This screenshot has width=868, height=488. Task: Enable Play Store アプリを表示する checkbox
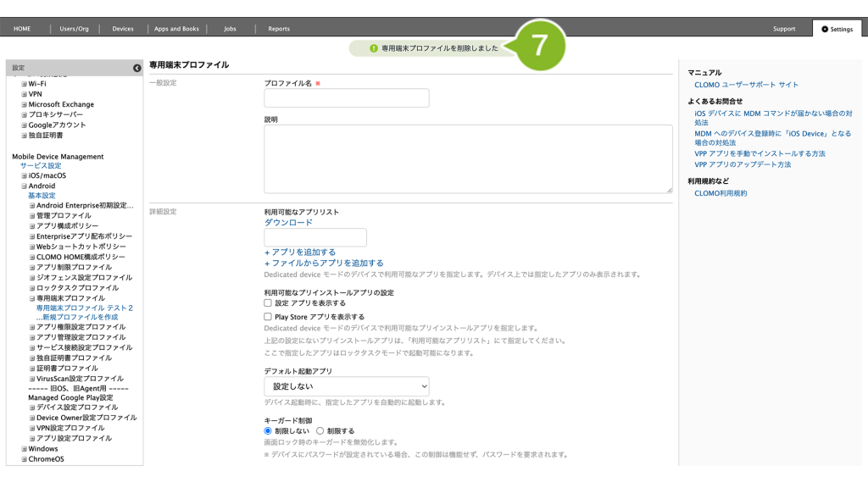point(268,317)
